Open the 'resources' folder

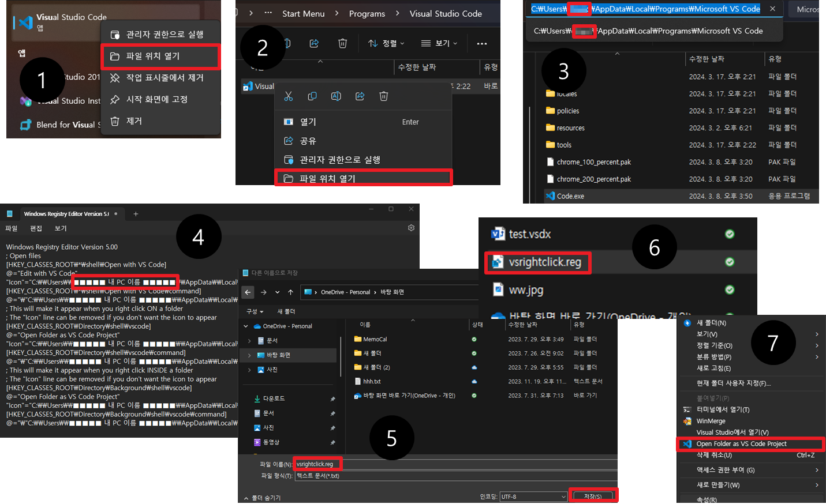(x=565, y=128)
